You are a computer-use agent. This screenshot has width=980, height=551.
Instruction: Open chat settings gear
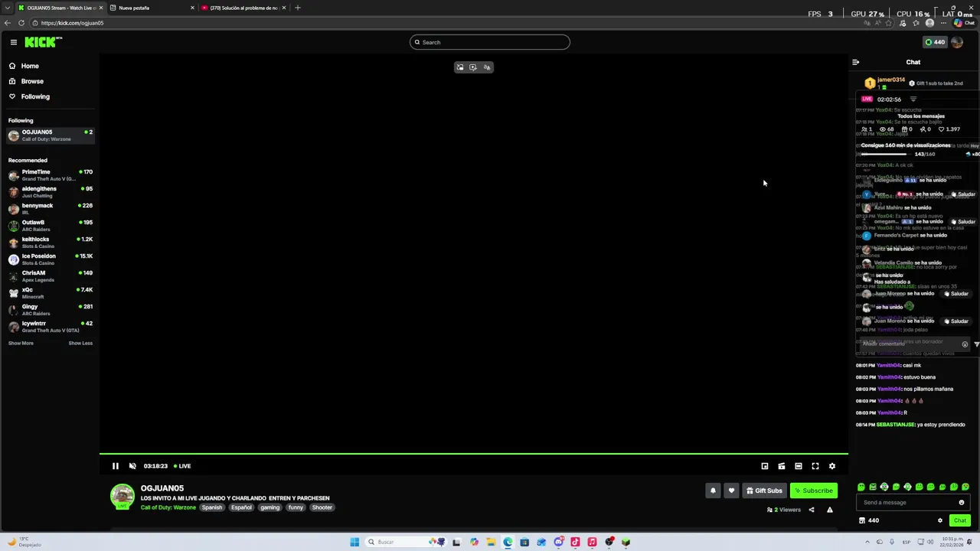point(940,520)
